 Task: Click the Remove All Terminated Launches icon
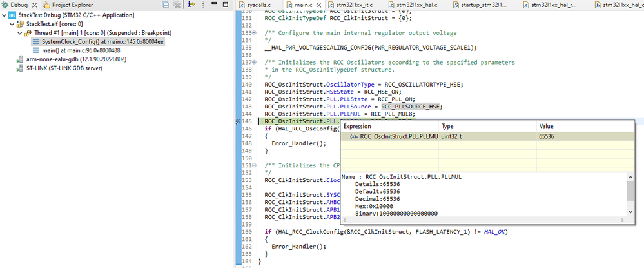pos(177,5)
